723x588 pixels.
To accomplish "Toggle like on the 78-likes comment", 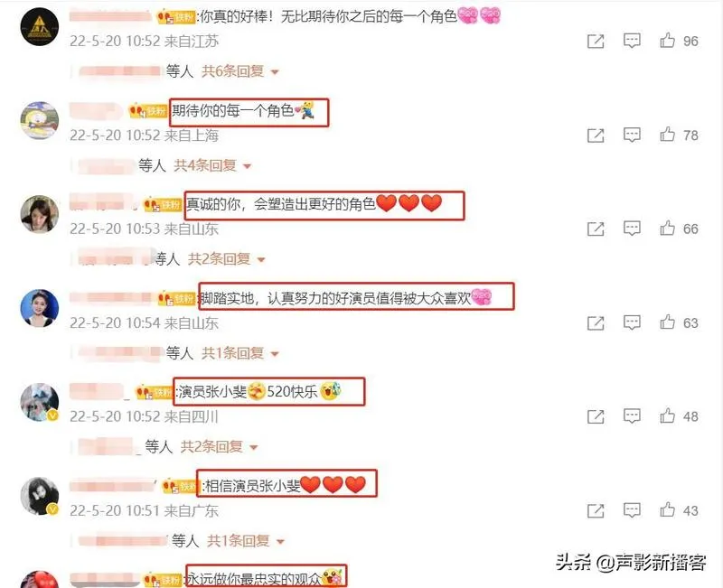I will [x=667, y=135].
